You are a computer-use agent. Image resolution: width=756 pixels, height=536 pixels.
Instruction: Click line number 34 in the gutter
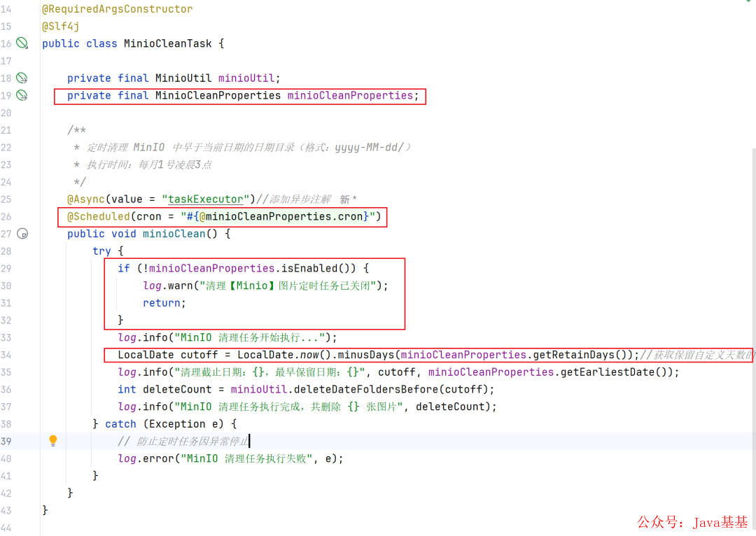click(x=6, y=355)
